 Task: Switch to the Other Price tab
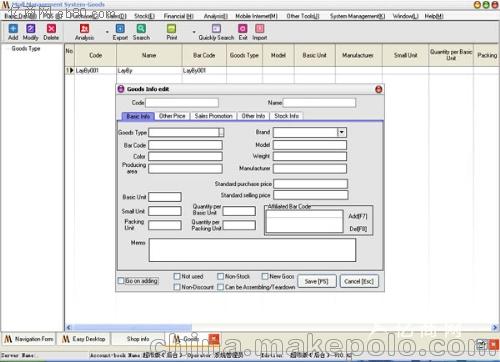click(172, 116)
